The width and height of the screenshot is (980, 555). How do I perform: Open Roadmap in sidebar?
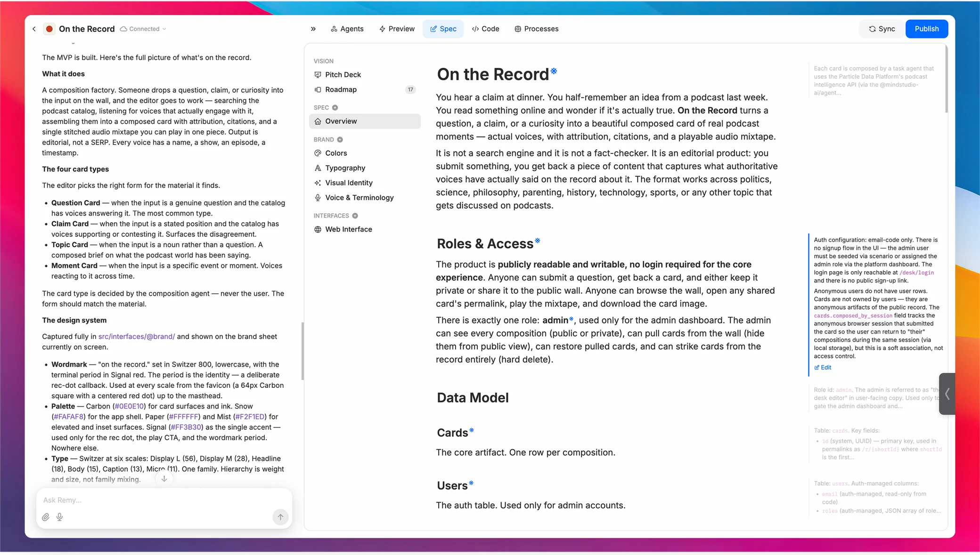(x=365, y=89)
